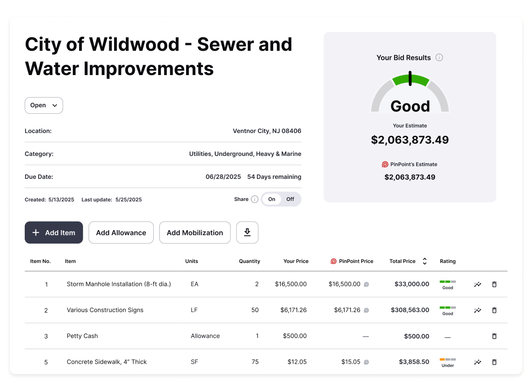The height and width of the screenshot is (392, 532).
Task: Select the Various Construction Signs item name
Action: pyautogui.click(x=105, y=310)
